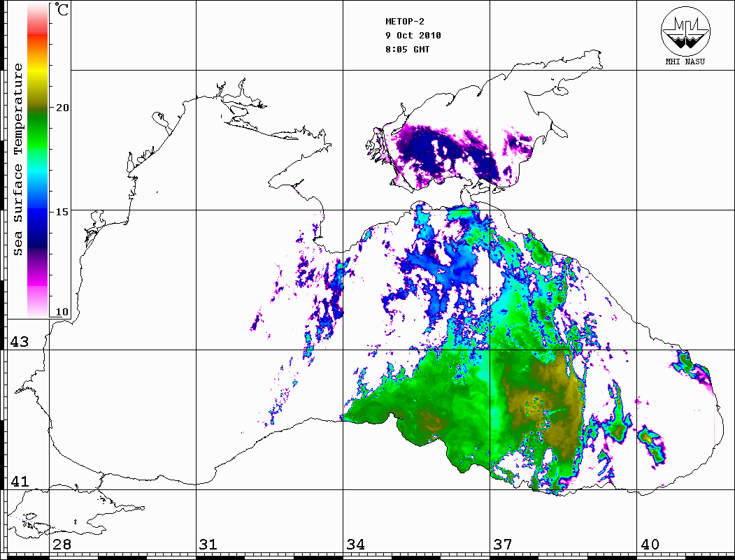Click the 9 Oct 2010 date label
Image resolution: width=735 pixels, height=560 pixels.
click(413, 36)
